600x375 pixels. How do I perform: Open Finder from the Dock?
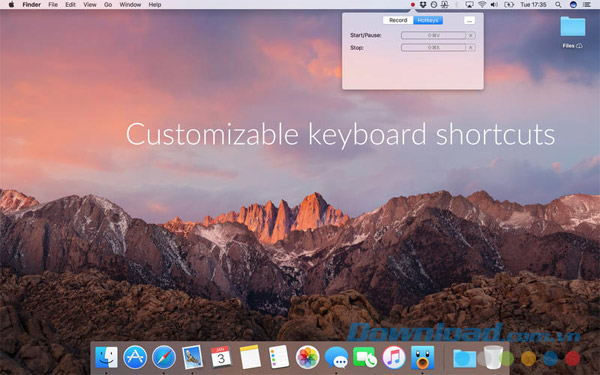106,357
